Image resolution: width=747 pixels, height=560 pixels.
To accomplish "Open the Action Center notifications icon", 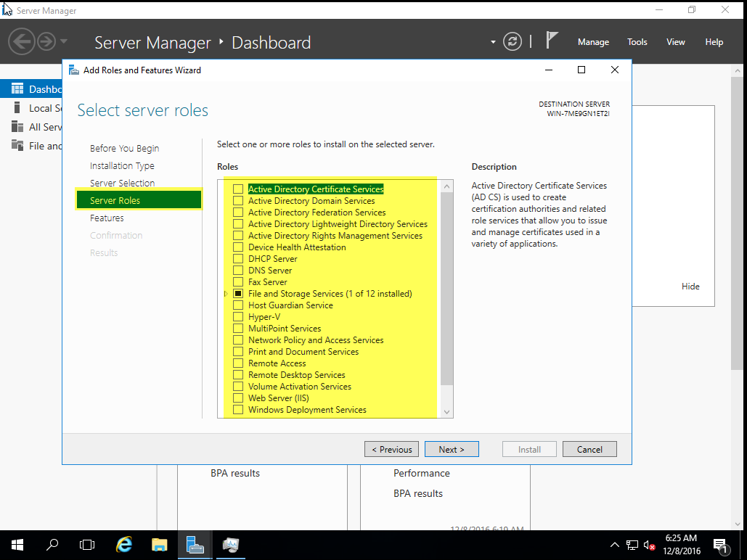I will pyautogui.click(x=722, y=545).
